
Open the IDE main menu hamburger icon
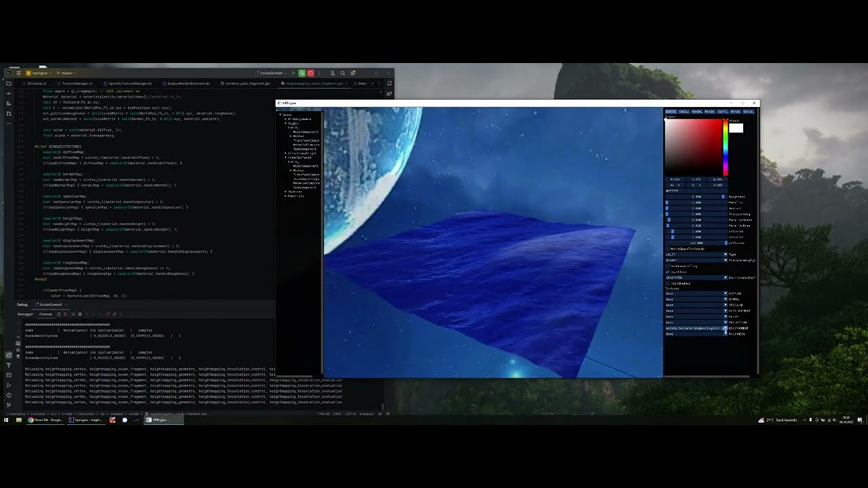pos(18,73)
